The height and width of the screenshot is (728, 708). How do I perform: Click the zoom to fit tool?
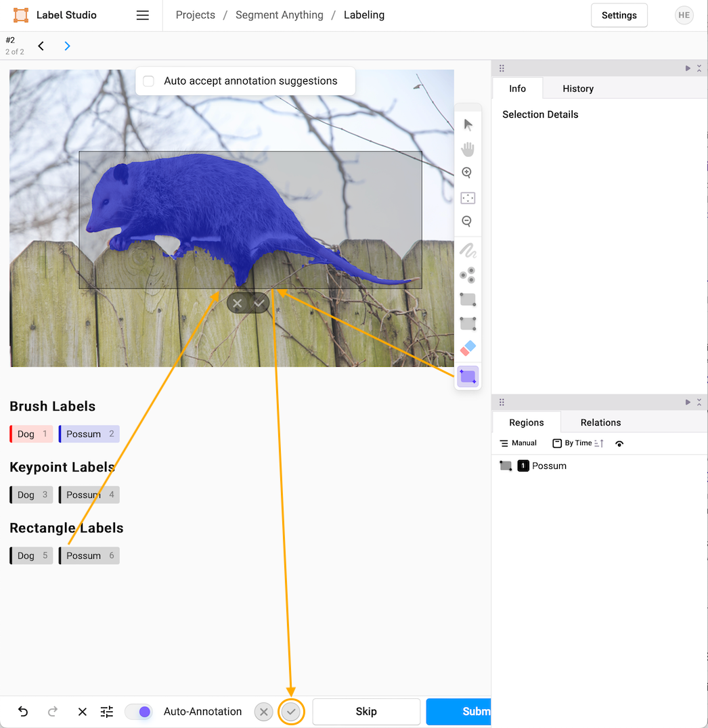click(468, 198)
